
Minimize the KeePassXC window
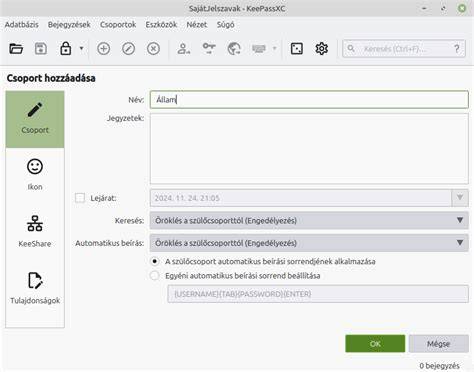pos(424,8)
